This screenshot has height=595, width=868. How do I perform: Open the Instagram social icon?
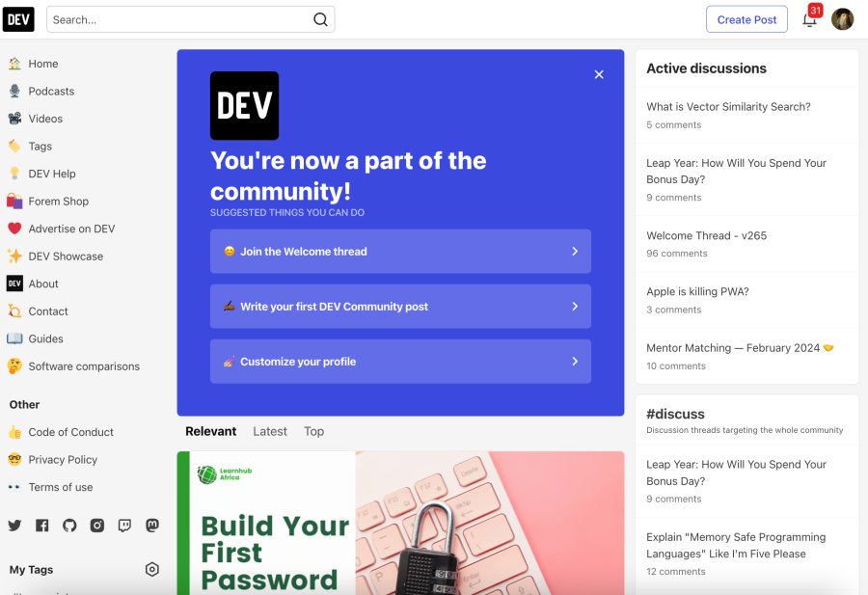pos(97,526)
